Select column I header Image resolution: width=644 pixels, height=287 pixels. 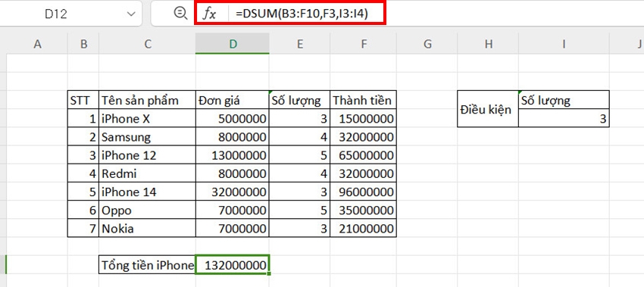(564, 44)
